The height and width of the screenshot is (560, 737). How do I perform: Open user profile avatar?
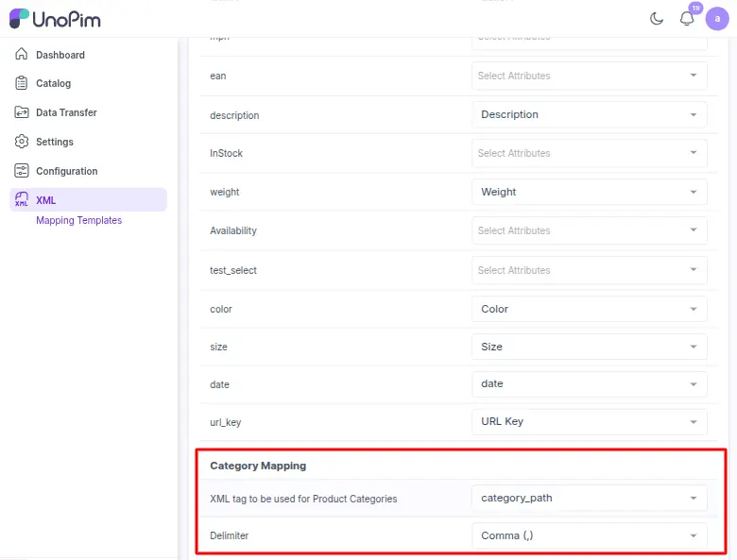(717, 19)
